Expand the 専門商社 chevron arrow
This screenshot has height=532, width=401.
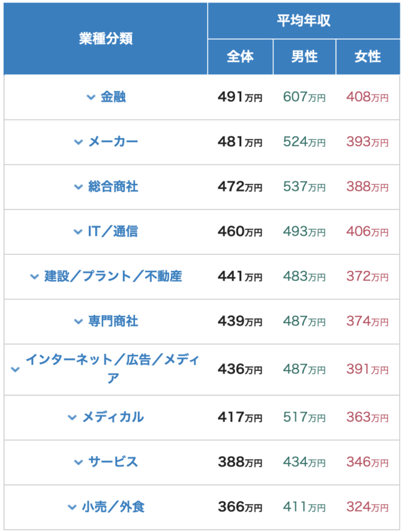tap(78, 321)
